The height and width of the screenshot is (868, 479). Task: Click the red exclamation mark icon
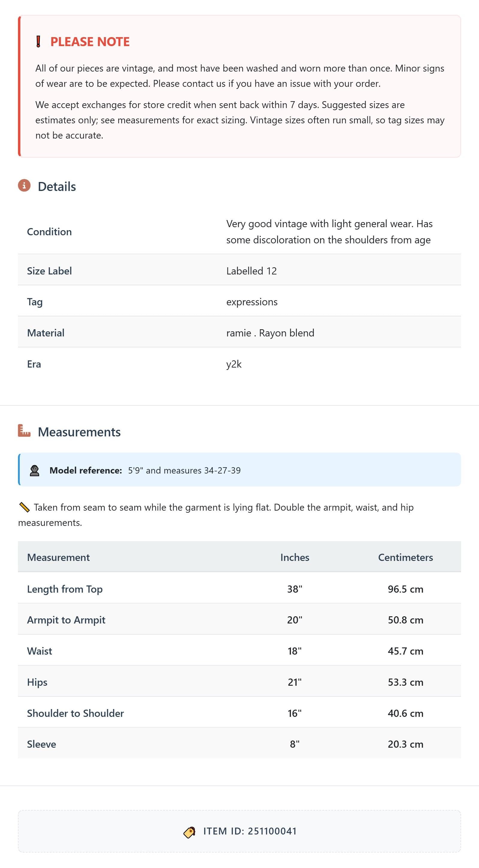38,42
